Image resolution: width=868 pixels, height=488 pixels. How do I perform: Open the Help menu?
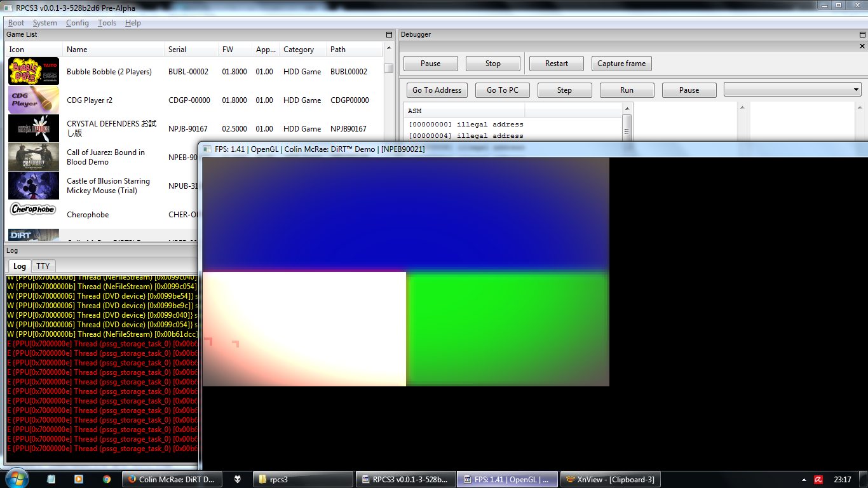[x=133, y=23]
